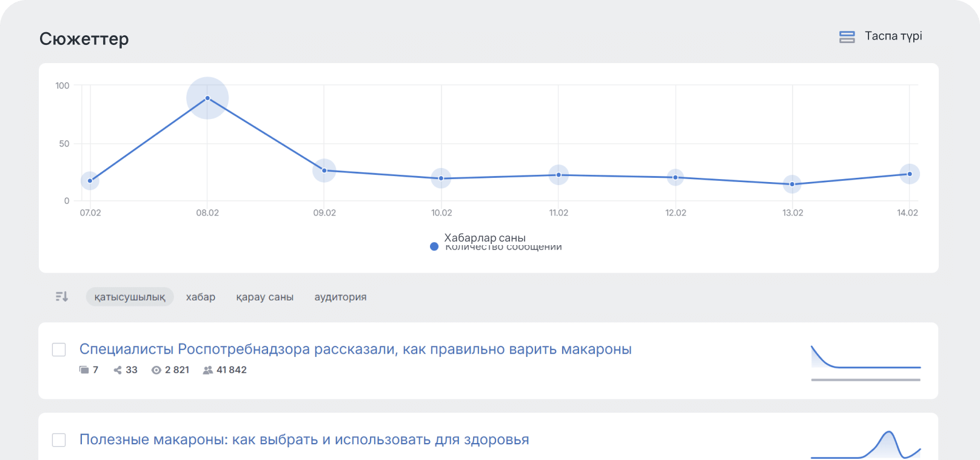This screenshot has width=980, height=460.
Task: Click the 08.02 x-axis date label
Action: tap(207, 213)
